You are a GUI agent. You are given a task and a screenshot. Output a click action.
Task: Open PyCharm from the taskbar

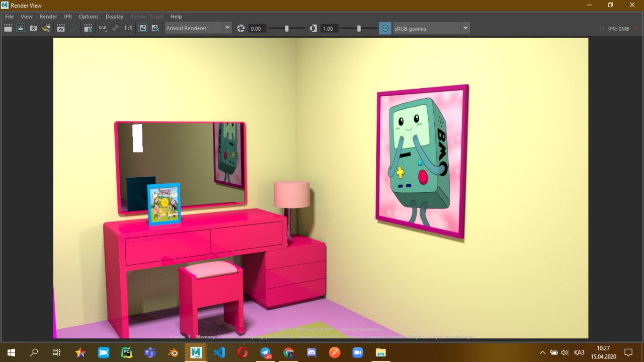coord(127,352)
